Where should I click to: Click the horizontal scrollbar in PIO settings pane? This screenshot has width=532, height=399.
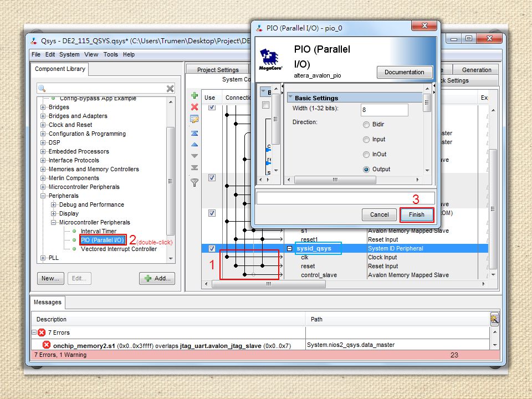[335, 180]
